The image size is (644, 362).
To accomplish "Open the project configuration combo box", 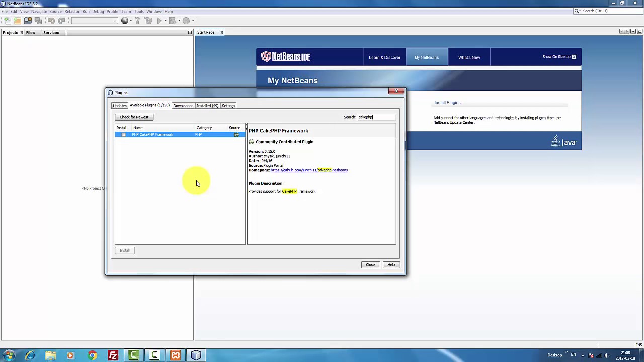I will pyautogui.click(x=94, y=21).
